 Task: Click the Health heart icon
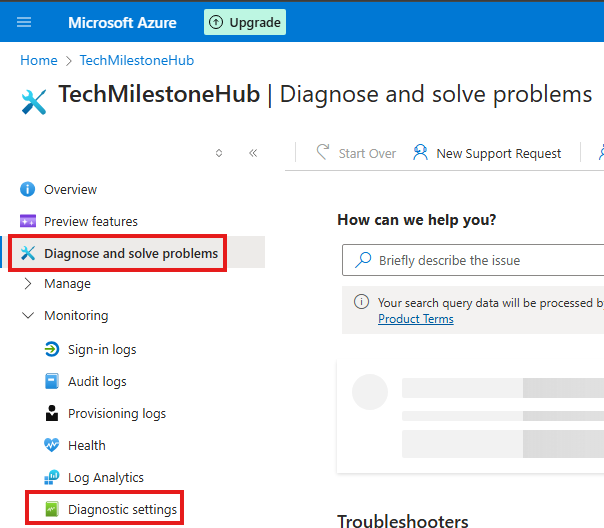[x=52, y=445]
